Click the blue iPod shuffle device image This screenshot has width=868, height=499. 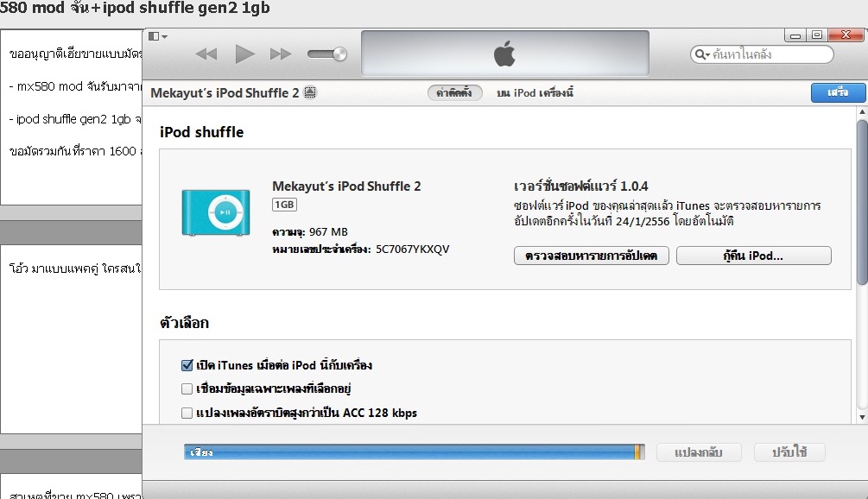[216, 212]
